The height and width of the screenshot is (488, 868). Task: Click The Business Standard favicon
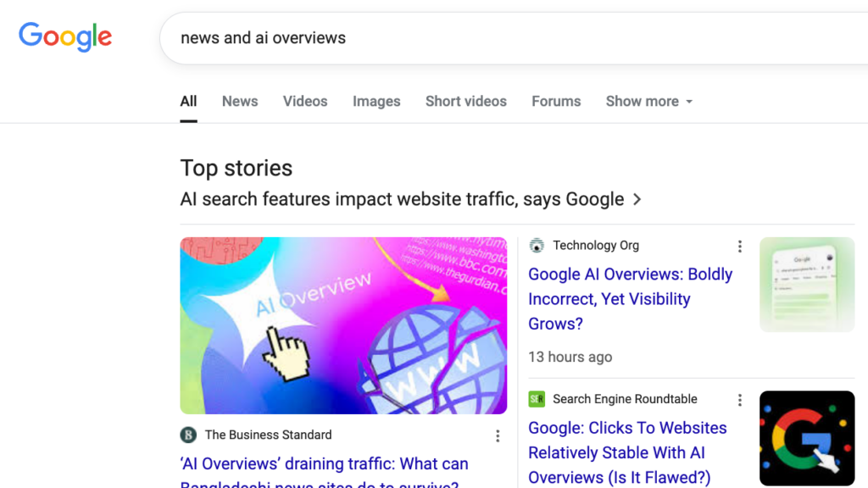[188, 435]
